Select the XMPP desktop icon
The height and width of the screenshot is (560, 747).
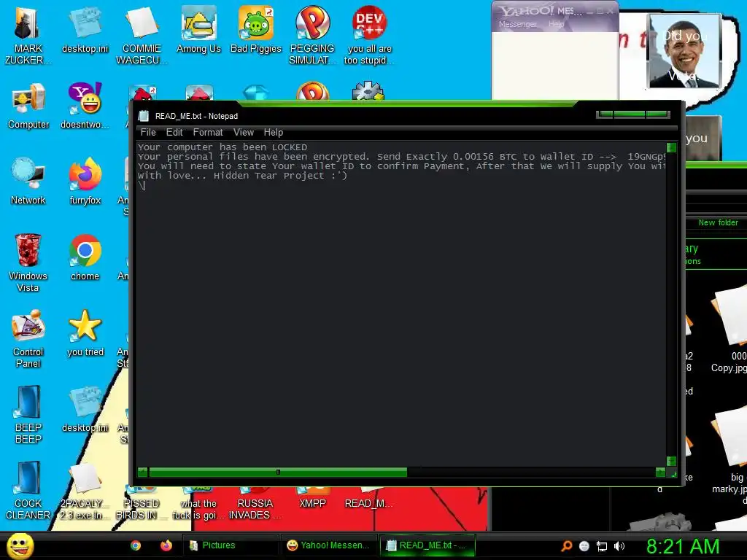click(312, 497)
